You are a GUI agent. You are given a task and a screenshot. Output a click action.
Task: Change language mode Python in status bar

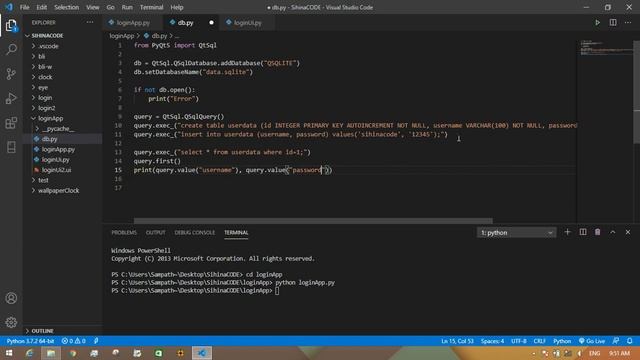pos(562,341)
